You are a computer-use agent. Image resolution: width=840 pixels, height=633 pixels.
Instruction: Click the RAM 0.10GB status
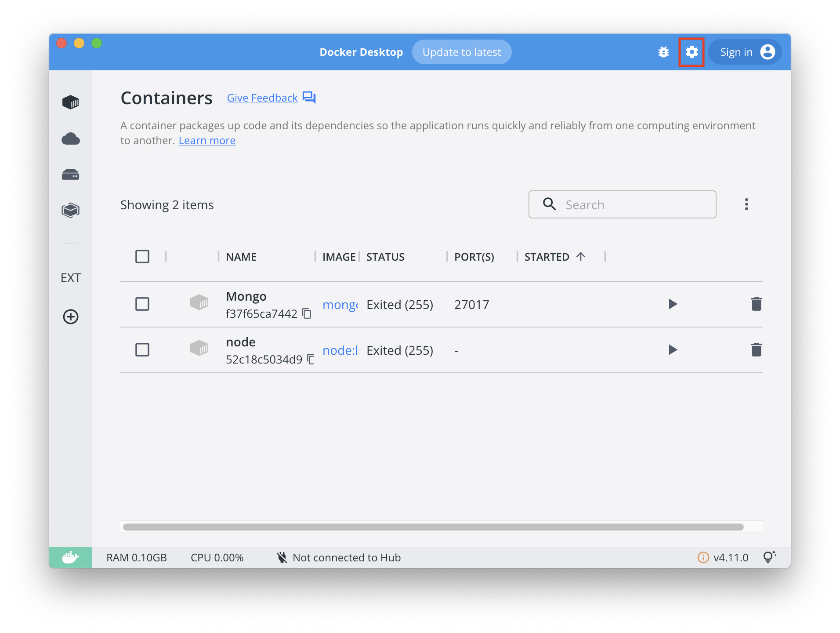point(137,557)
